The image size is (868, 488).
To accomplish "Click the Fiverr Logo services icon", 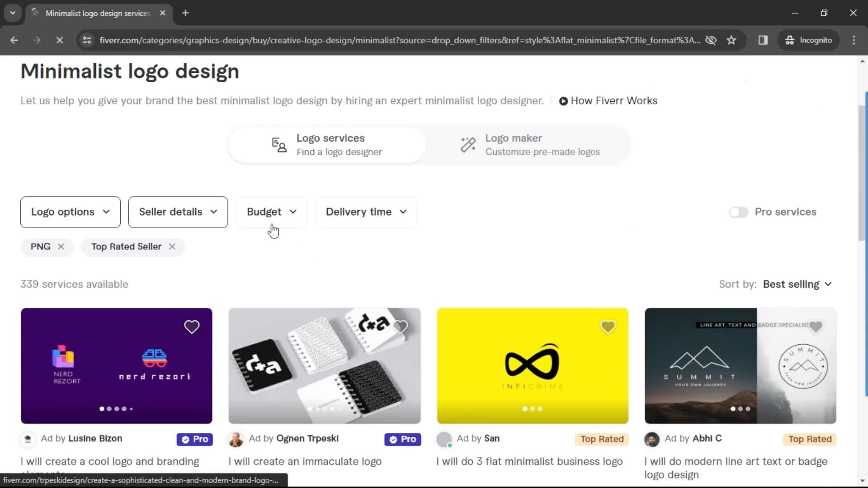I will [x=279, y=144].
